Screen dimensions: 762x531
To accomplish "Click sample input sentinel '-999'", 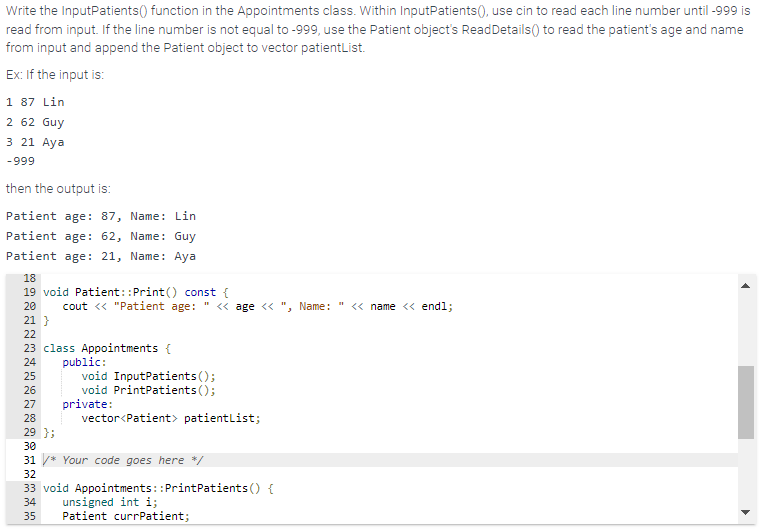I will point(20,161).
